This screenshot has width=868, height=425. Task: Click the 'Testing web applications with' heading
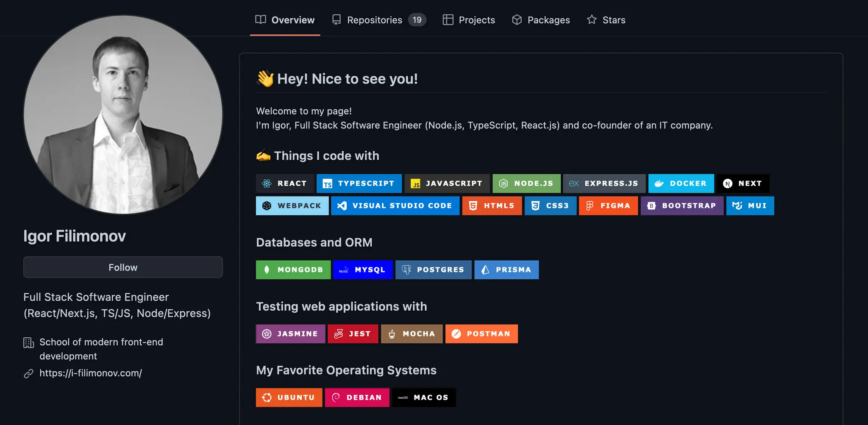tap(342, 306)
